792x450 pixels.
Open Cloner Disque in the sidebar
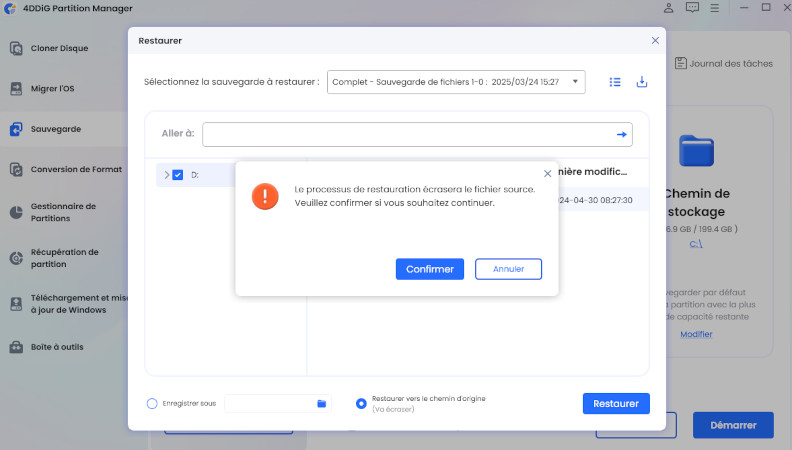pos(59,48)
